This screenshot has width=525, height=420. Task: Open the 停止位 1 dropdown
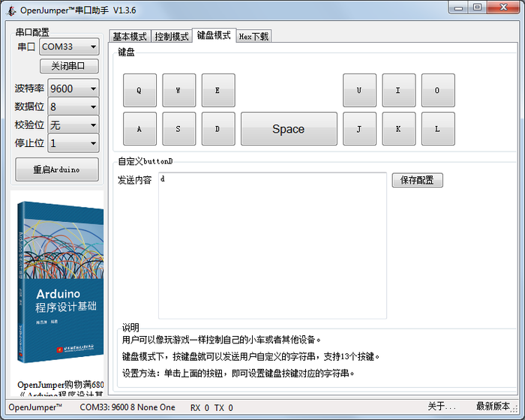coord(73,143)
